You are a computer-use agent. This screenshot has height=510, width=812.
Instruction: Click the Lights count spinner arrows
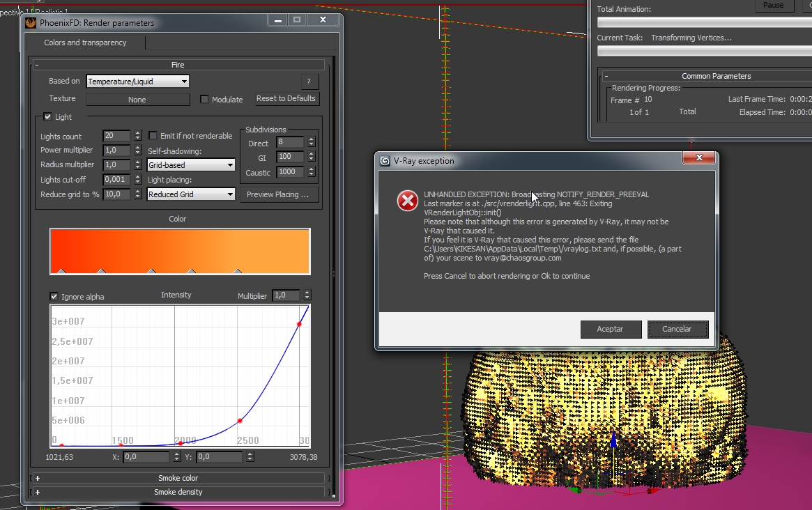point(138,136)
